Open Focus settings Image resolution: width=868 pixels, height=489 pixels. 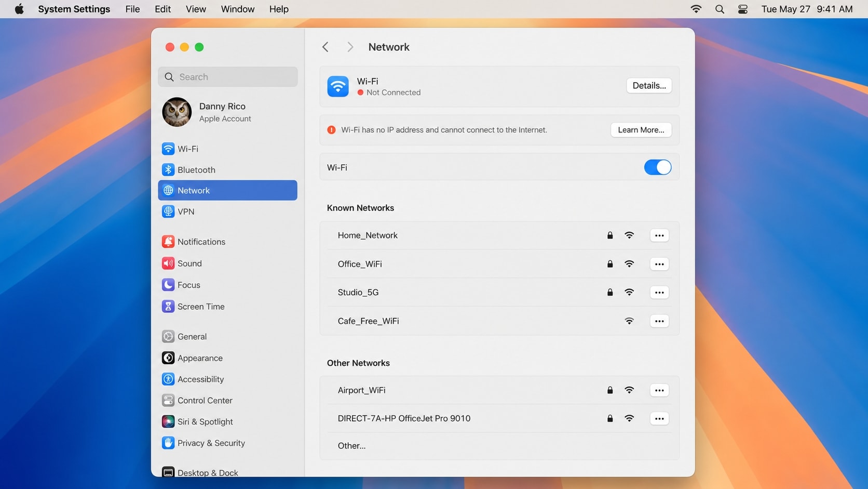[x=227, y=285]
